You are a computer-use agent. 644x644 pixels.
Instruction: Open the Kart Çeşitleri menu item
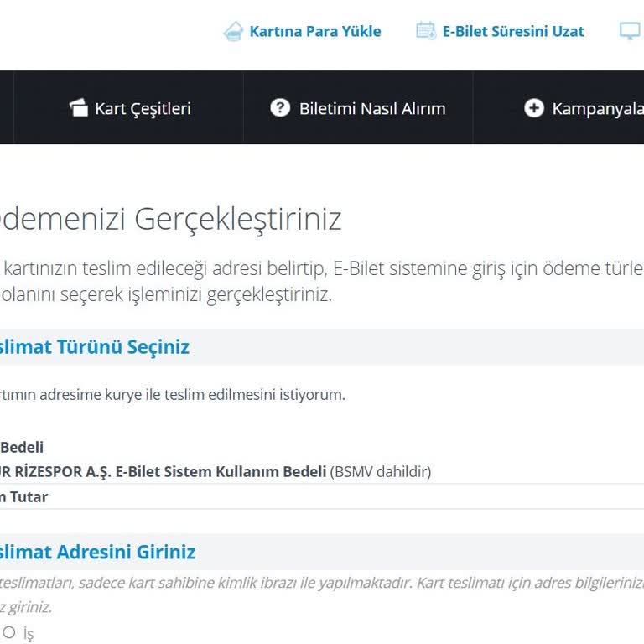(x=143, y=108)
